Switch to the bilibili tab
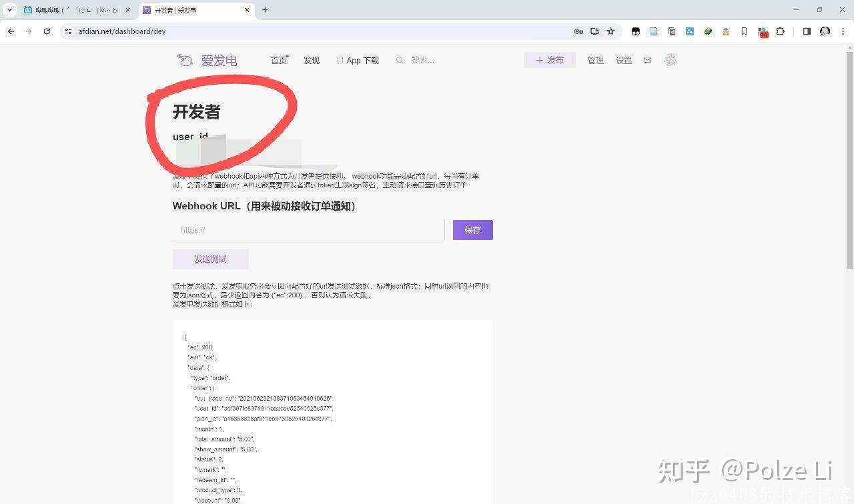 click(x=77, y=10)
